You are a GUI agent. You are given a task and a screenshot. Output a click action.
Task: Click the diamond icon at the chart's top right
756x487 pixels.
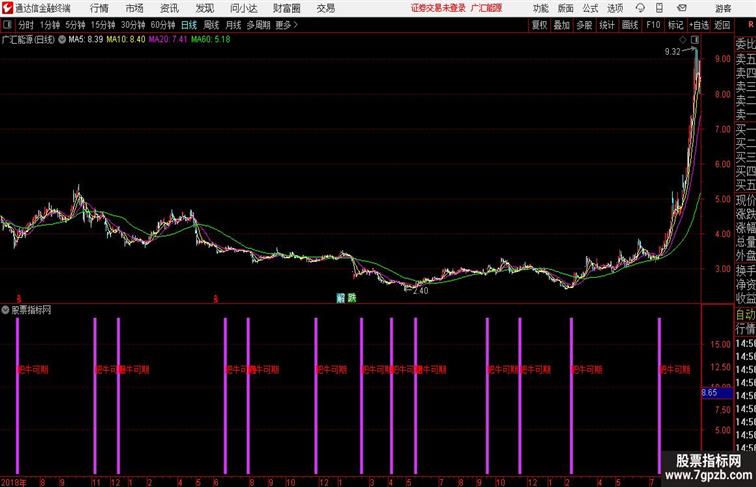coord(683,40)
